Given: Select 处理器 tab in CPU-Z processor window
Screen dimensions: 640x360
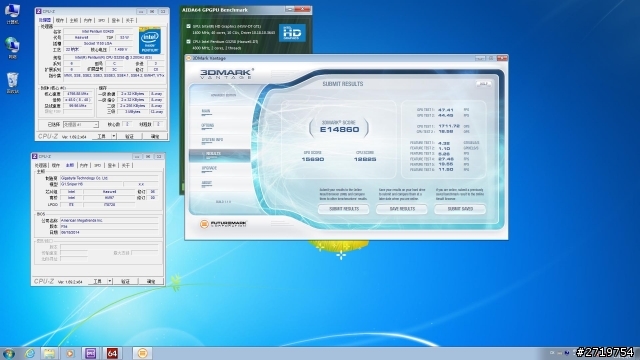Looking at the screenshot, I should pos(45,20).
